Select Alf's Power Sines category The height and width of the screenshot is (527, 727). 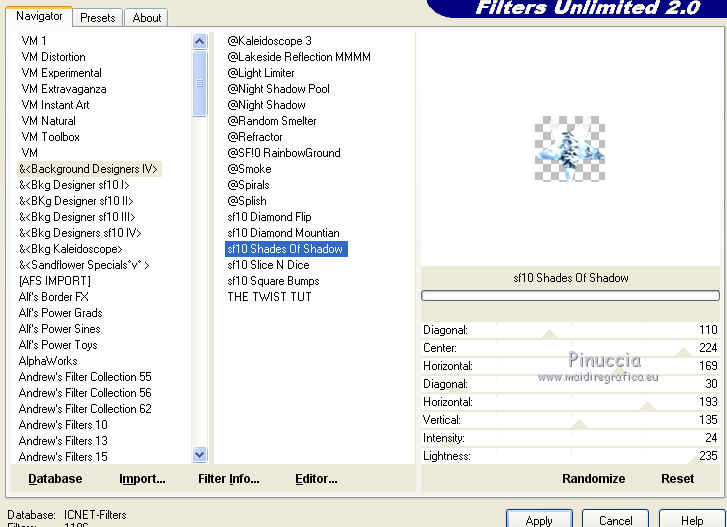(x=59, y=329)
